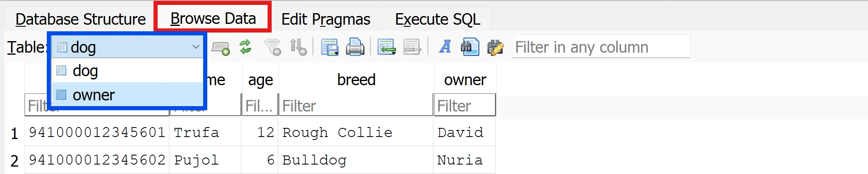Open the Database Structure tab
868x174 pixels.
click(x=80, y=19)
